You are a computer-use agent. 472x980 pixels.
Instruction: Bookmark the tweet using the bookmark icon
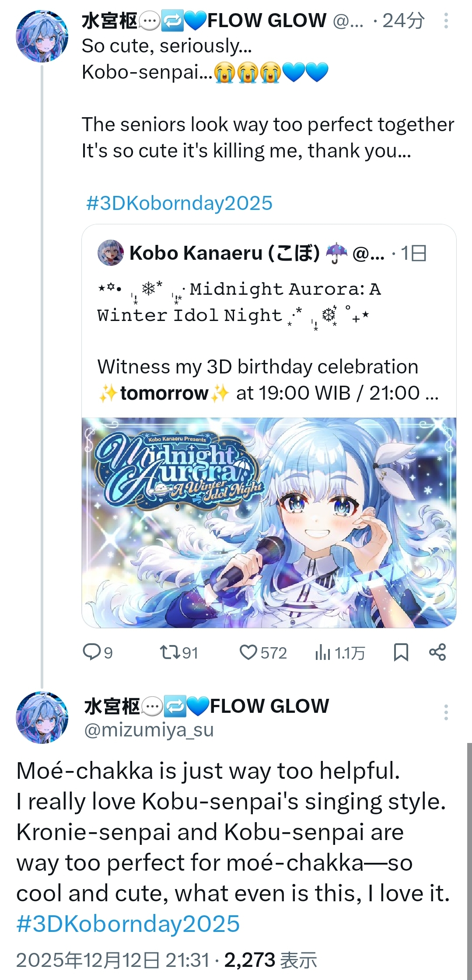(x=401, y=652)
